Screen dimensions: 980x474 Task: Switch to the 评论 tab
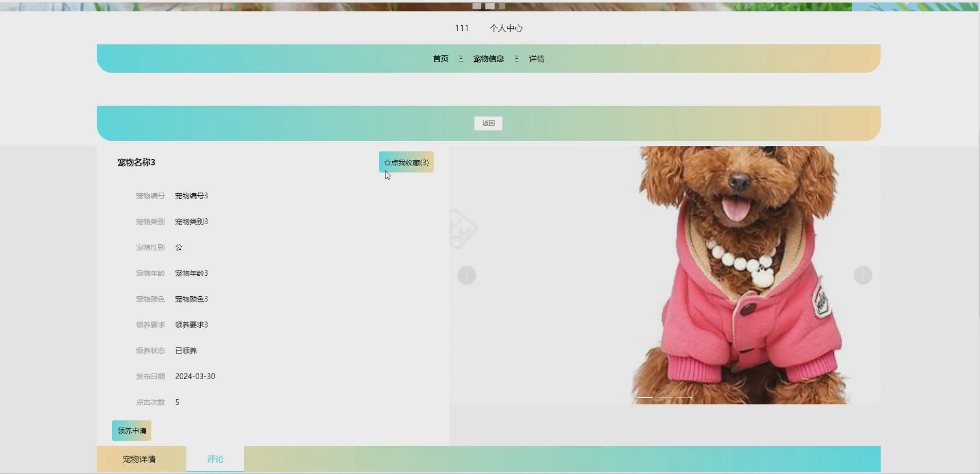(x=215, y=459)
